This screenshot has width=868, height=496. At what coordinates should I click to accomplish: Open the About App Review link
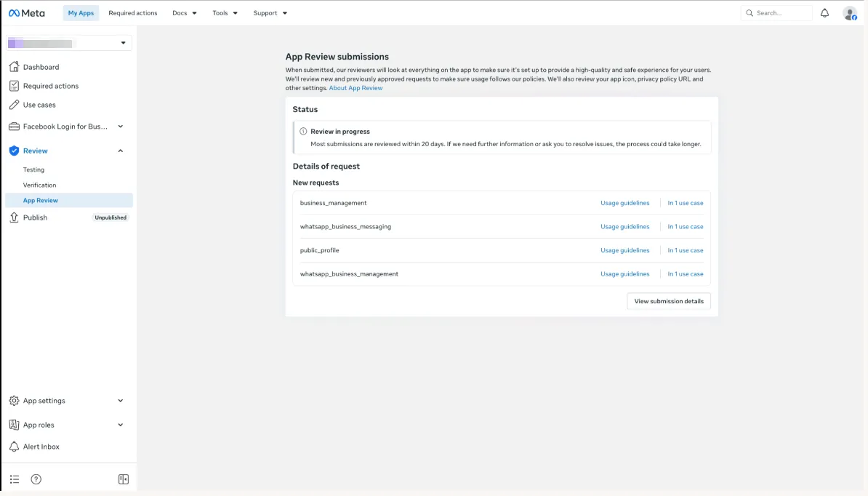[355, 88]
